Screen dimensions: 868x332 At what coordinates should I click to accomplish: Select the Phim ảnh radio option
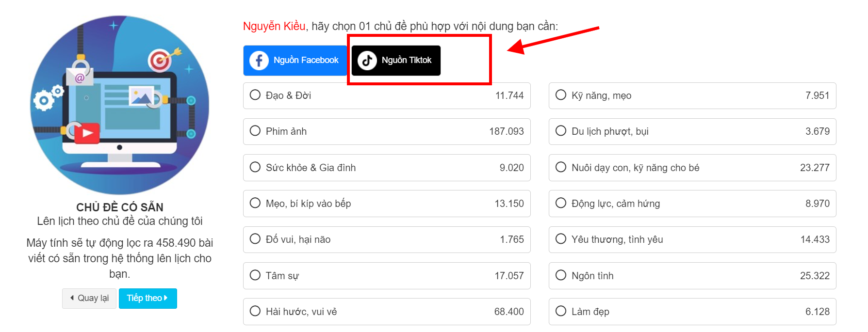255,131
